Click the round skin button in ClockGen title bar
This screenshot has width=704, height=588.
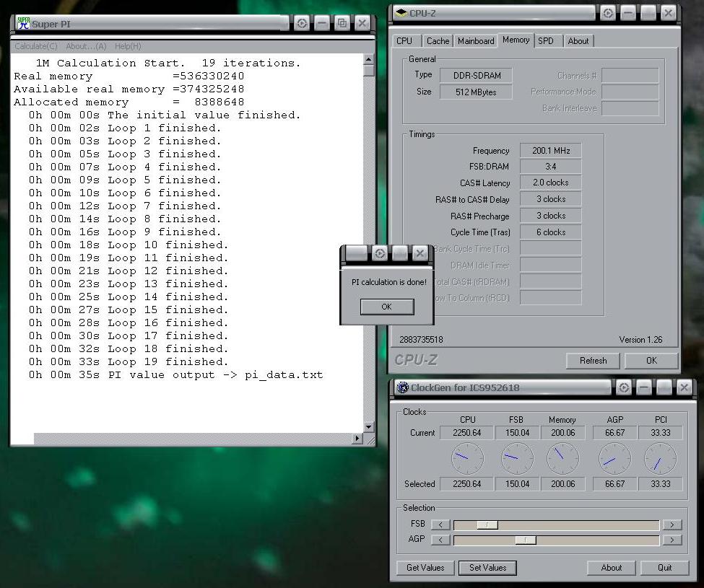tap(624, 387)
